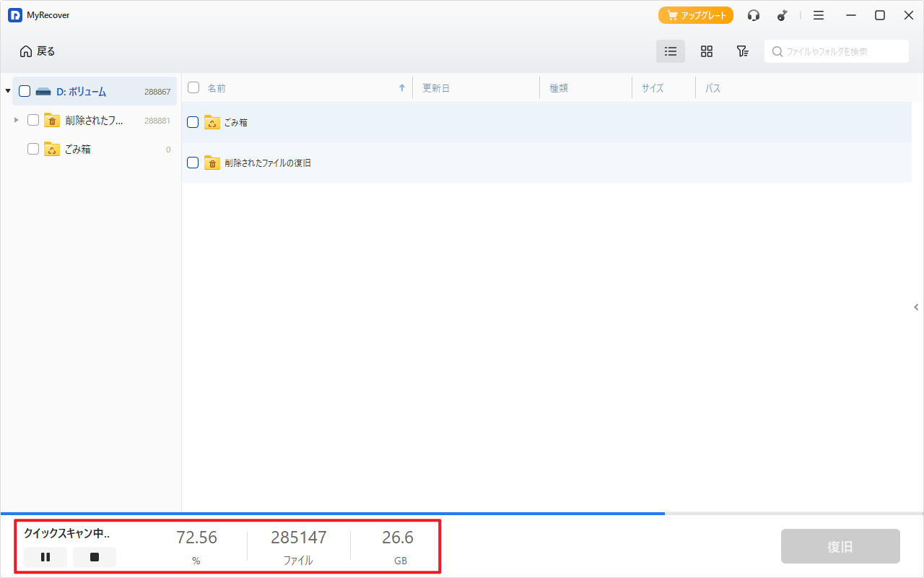Collapse the D: ボリューム tree node
Image resolution: width=924 pixels, height=578 pixels.
pos(7,91)
